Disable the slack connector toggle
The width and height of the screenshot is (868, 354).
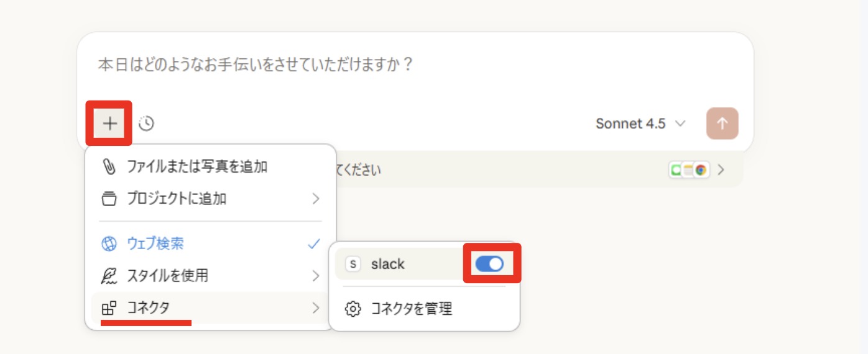coord(489,264)
